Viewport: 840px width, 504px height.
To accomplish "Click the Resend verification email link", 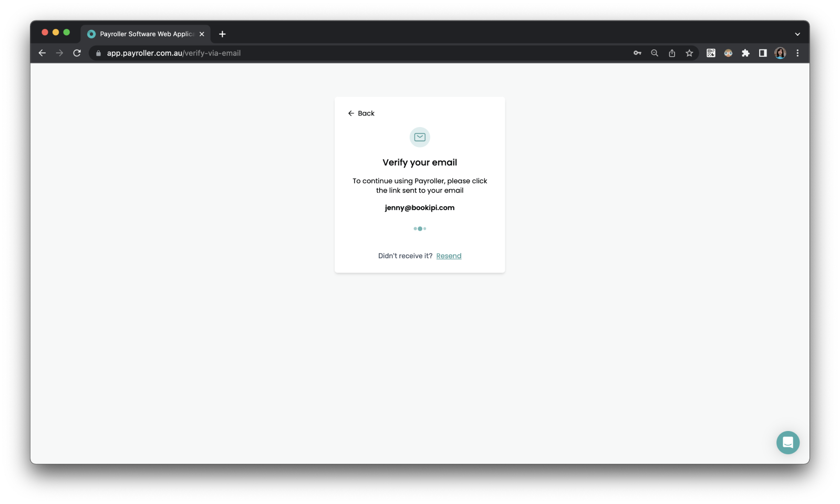I will [449, 256].
